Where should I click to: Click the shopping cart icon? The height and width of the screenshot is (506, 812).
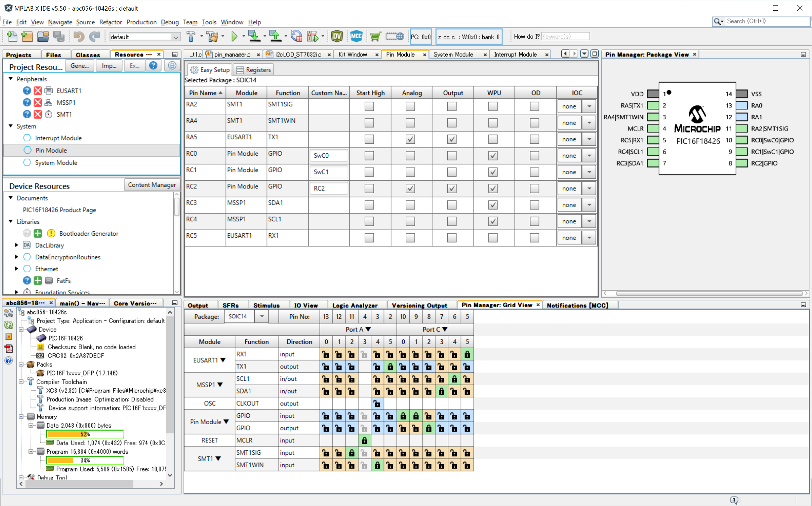point(375,37)
